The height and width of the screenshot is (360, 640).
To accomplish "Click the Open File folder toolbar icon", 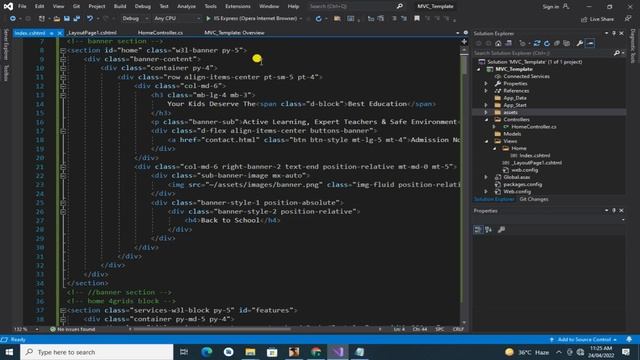I will click(x=57, y=18).
